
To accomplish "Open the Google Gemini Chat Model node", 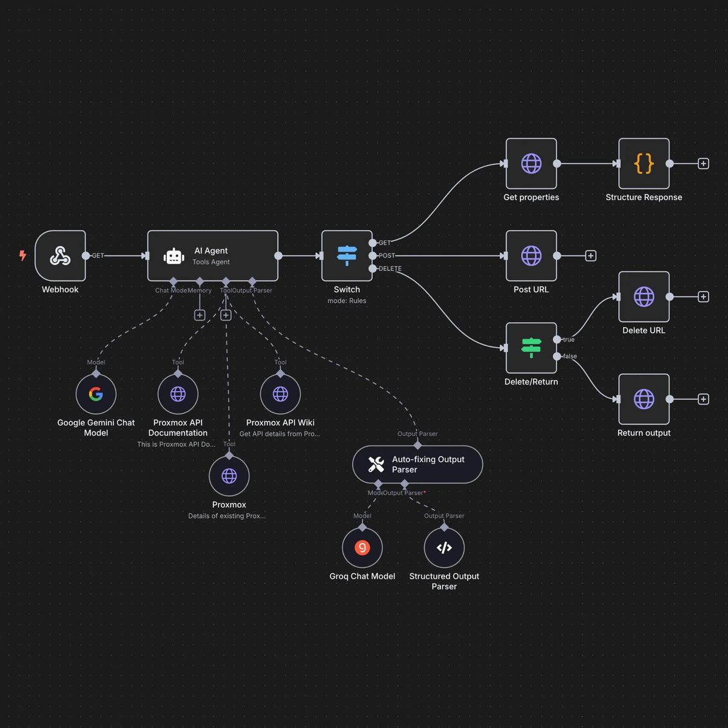I will tap(96, 394).
